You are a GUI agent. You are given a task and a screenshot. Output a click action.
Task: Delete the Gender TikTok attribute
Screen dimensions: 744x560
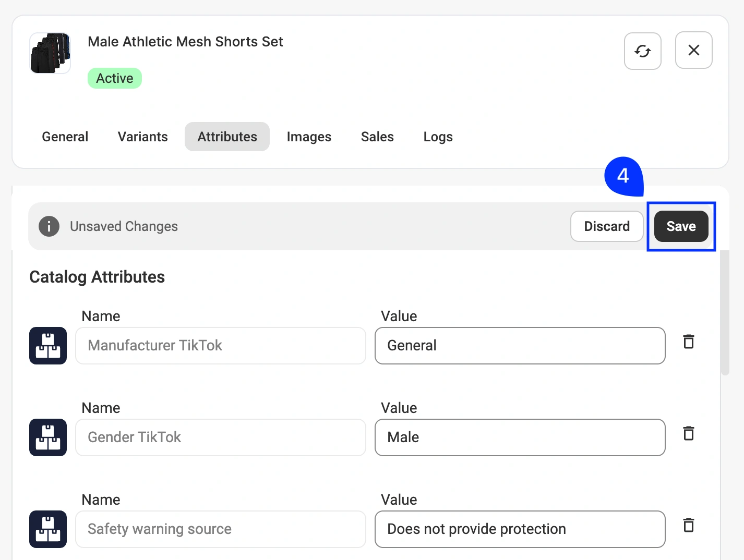click(689, 433)
